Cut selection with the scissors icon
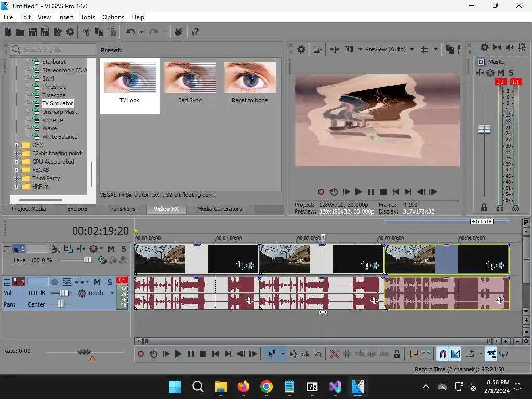The height and width of the screenshot is (399, 532). [x=86, y=32]
